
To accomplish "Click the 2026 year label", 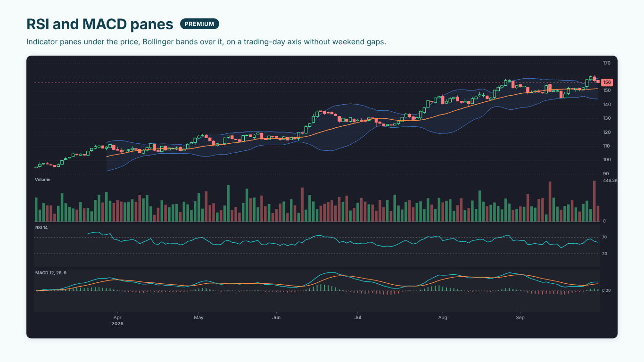I will pos(117,324).
